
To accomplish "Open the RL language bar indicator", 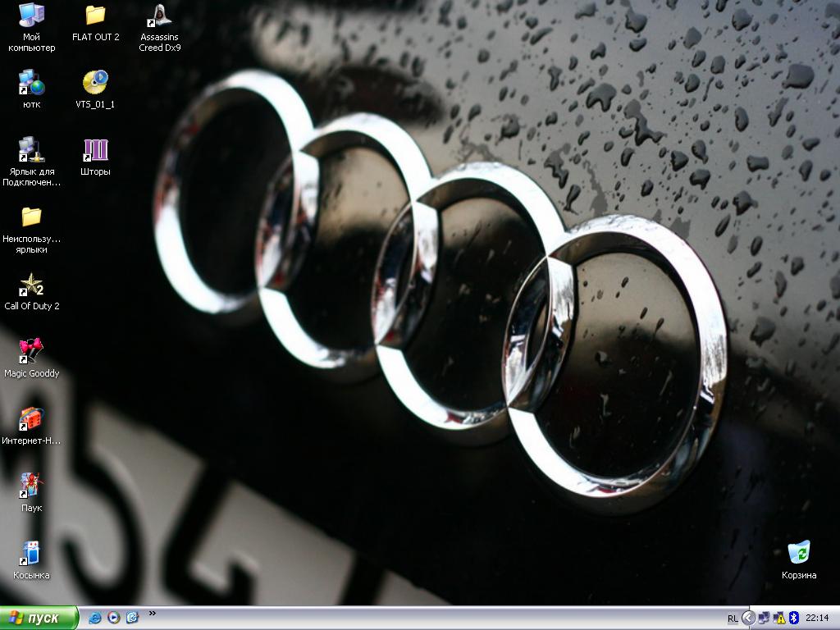I will (732, 619).
